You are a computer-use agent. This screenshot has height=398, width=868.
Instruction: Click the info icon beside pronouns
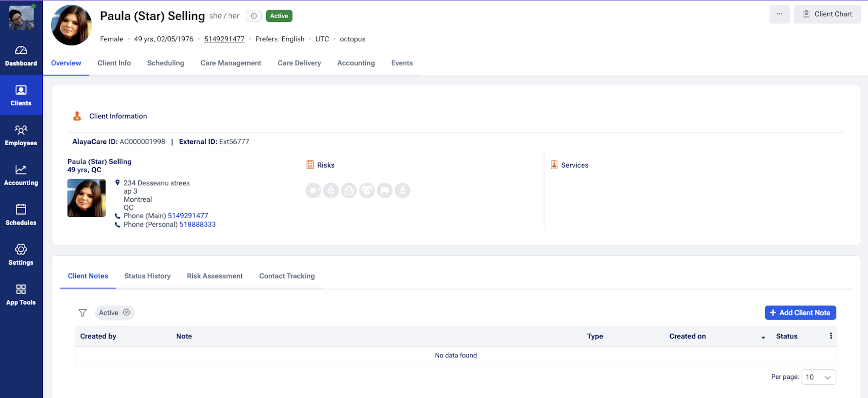tap(253, 16)
